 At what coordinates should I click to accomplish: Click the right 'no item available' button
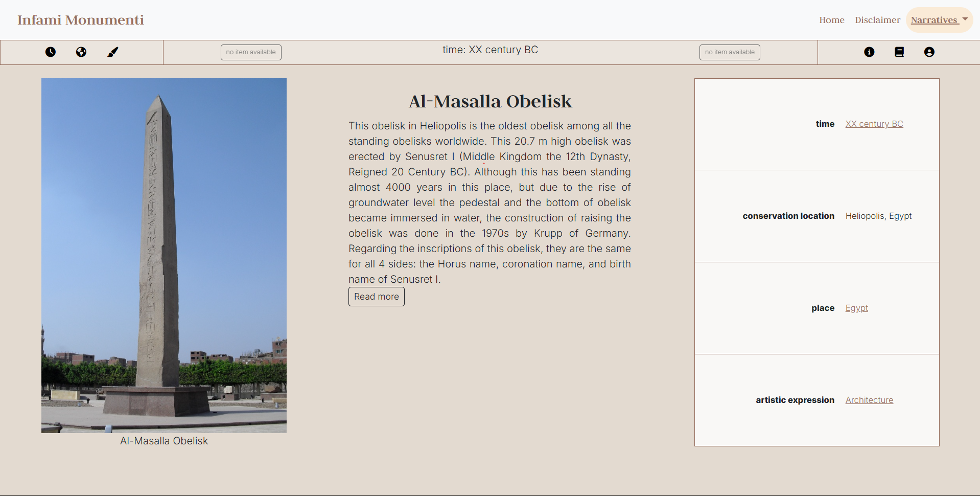coord(730,52)
